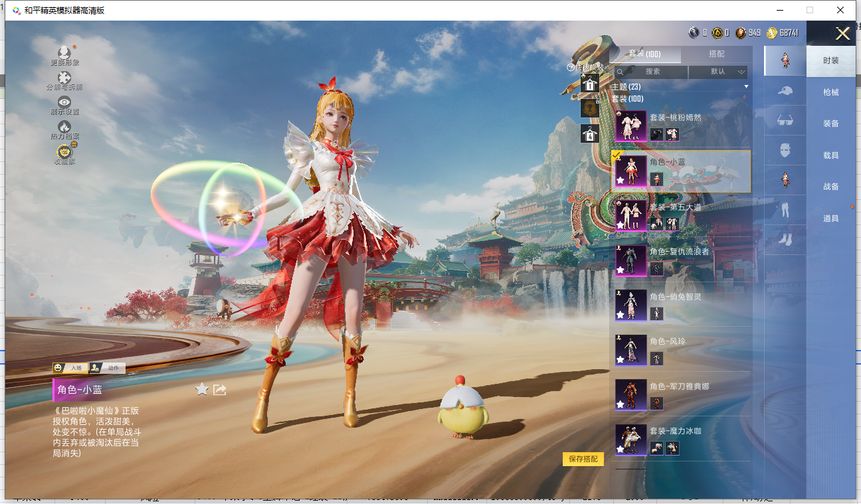Select the 角色-风玲 character thumbnail
The width and height of the screenshot is (861, 504).
pos(630,350)
